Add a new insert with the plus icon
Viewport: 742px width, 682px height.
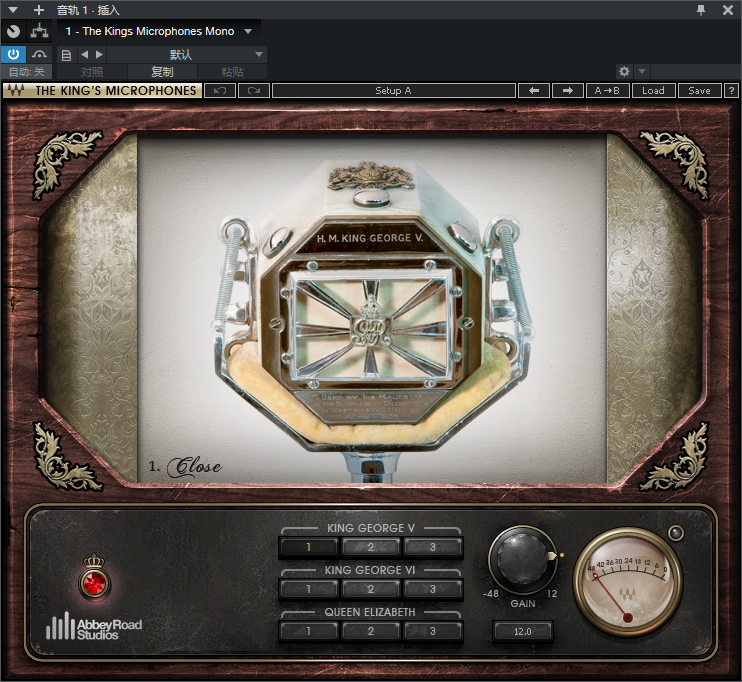pos(39,9)
